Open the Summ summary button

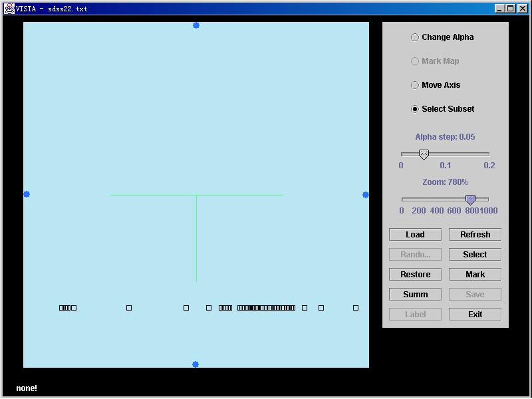pyautogui.click(x=415, y=295)
